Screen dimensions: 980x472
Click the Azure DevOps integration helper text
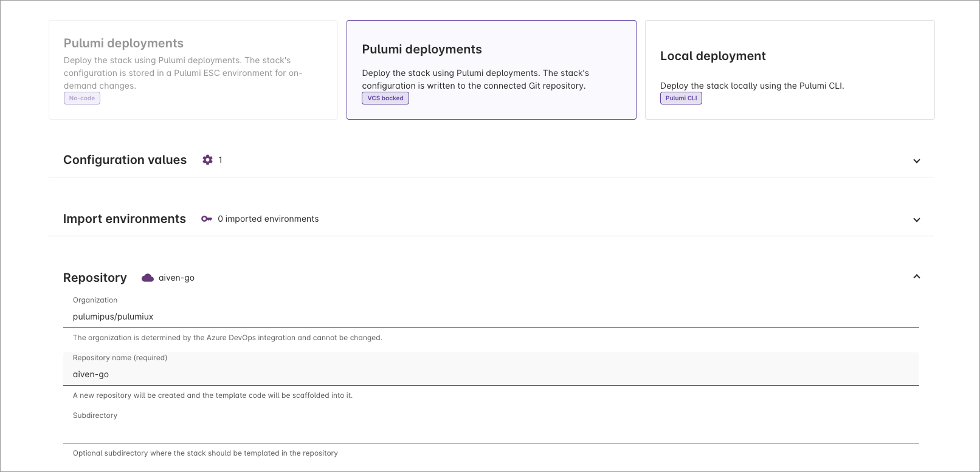227,338
